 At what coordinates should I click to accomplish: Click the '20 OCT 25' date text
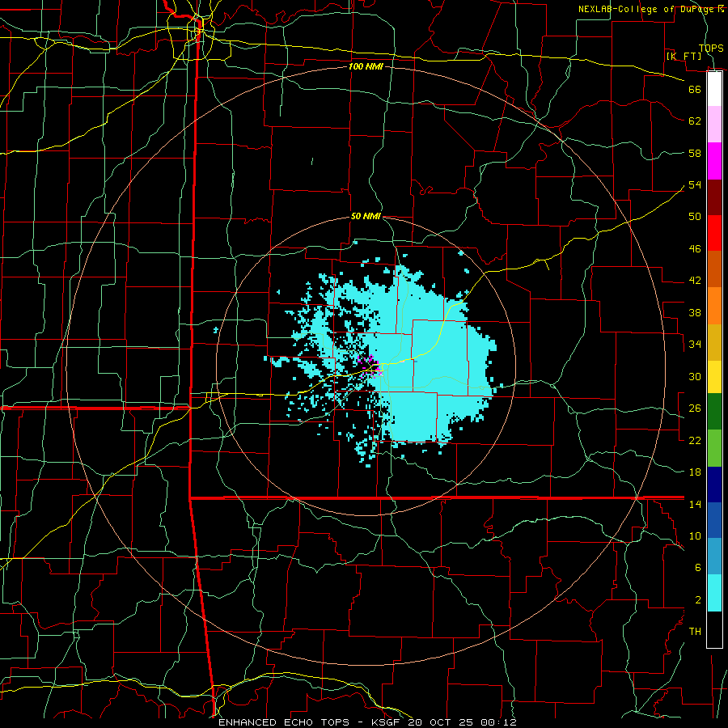[442, 722]
